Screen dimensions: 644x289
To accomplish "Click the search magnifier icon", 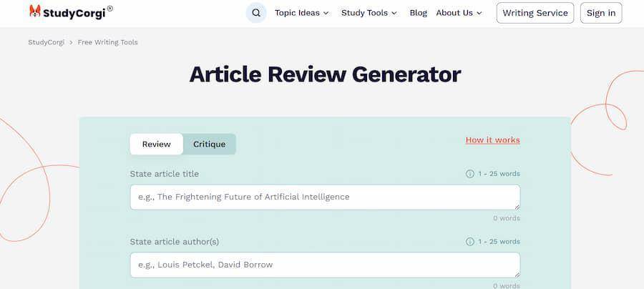I will click(x=256, y=13).
